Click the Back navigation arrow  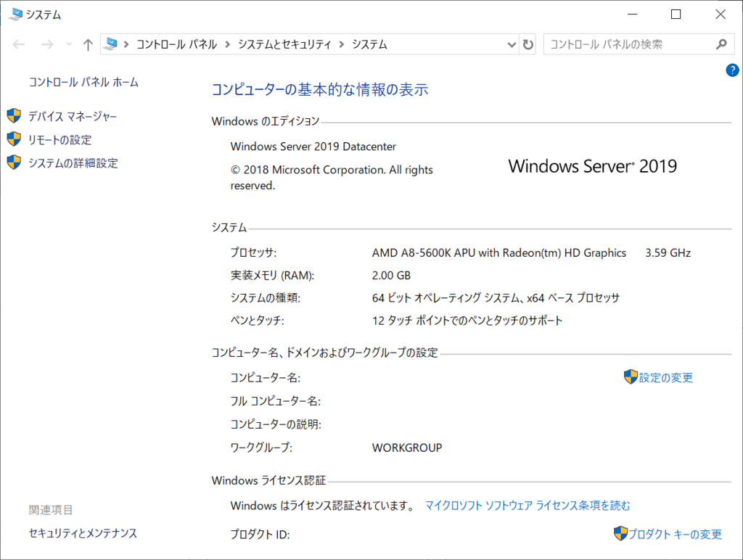(19, 44)
